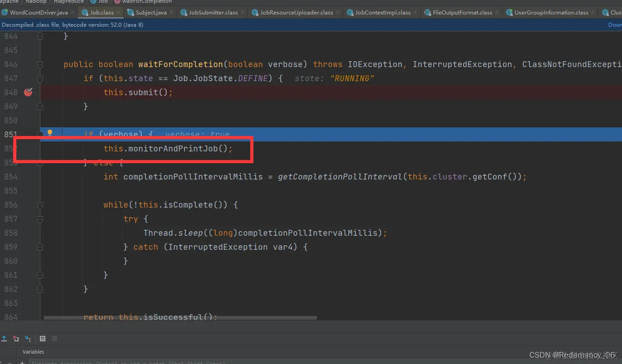Click the Download sources link at right edge
Viewport: 622px width, 364px height.
[615, 25]
